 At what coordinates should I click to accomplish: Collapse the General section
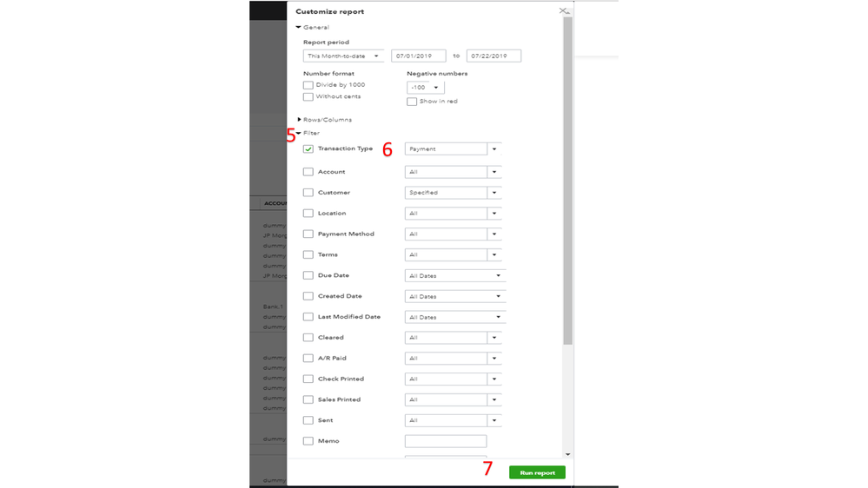click(299, 28)
